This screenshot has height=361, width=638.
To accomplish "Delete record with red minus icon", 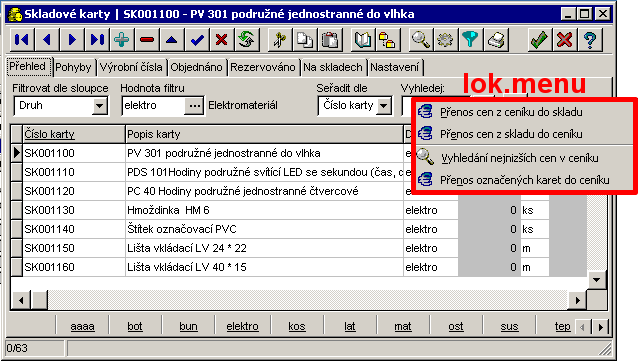I will coord(147,40).
